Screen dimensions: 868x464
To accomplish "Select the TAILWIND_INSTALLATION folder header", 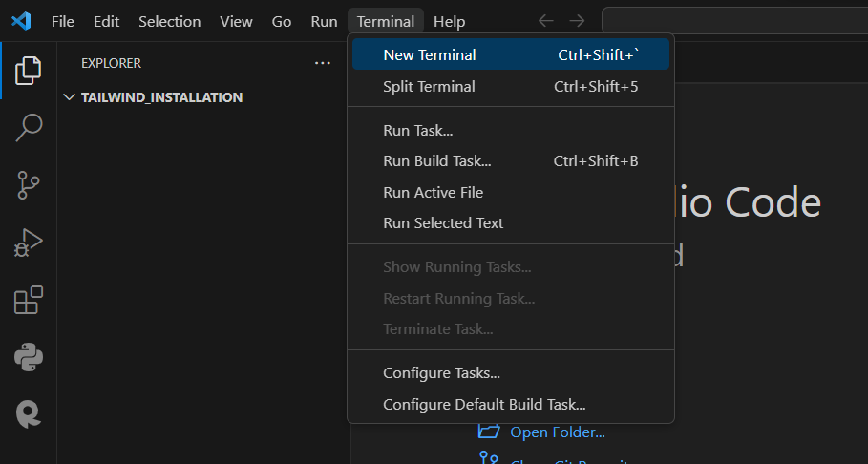I will [203, 97].
